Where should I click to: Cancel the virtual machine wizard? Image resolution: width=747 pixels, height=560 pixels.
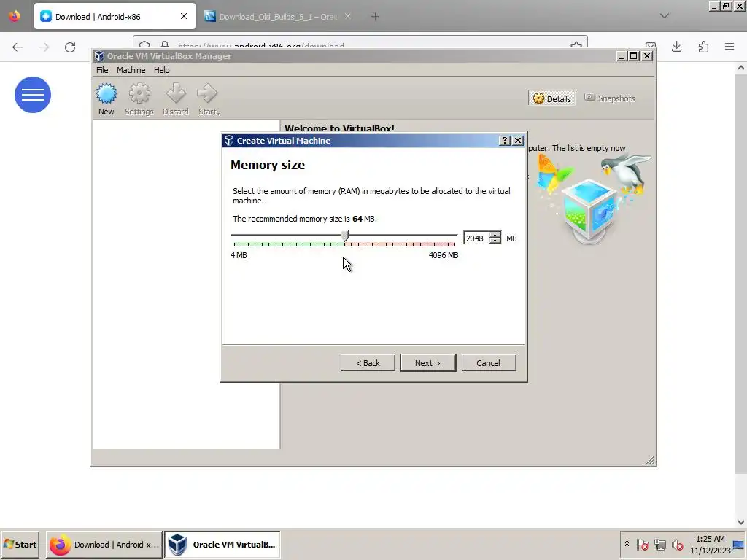488,363
